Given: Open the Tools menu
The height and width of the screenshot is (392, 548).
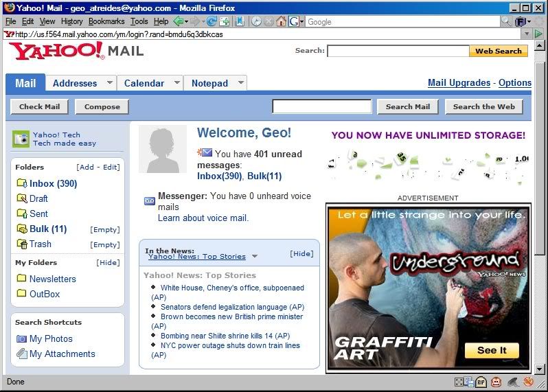Looking at the screenshot, I should (x=139, y=21).
